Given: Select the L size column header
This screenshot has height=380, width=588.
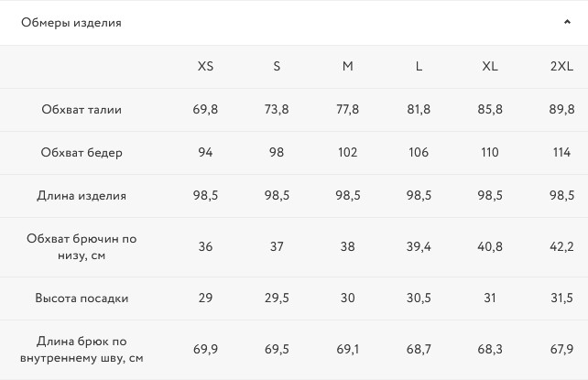Looking at the screenshot, I should pyautogui.click(x=419, y=66).
